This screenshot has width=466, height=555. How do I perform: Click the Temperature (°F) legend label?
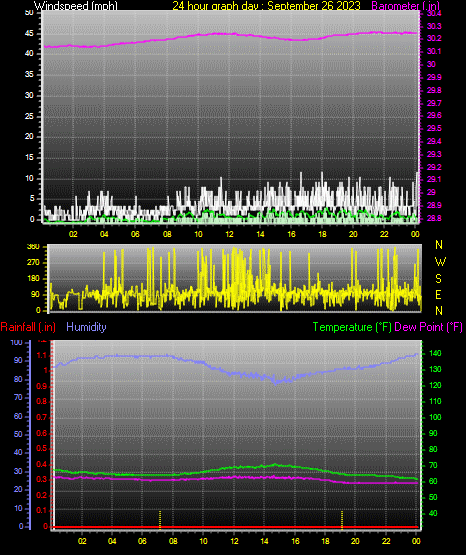pos(352,327)
